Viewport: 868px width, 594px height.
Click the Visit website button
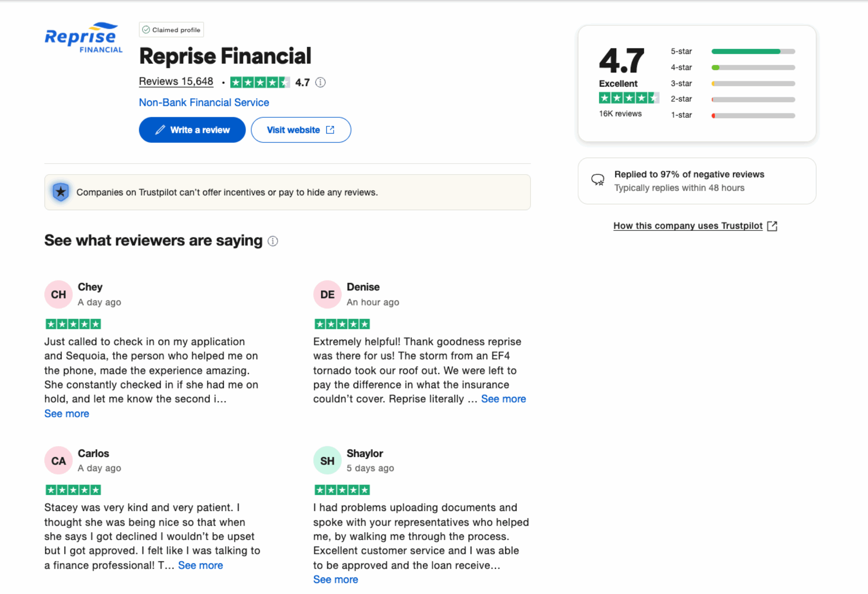[301, 130]
